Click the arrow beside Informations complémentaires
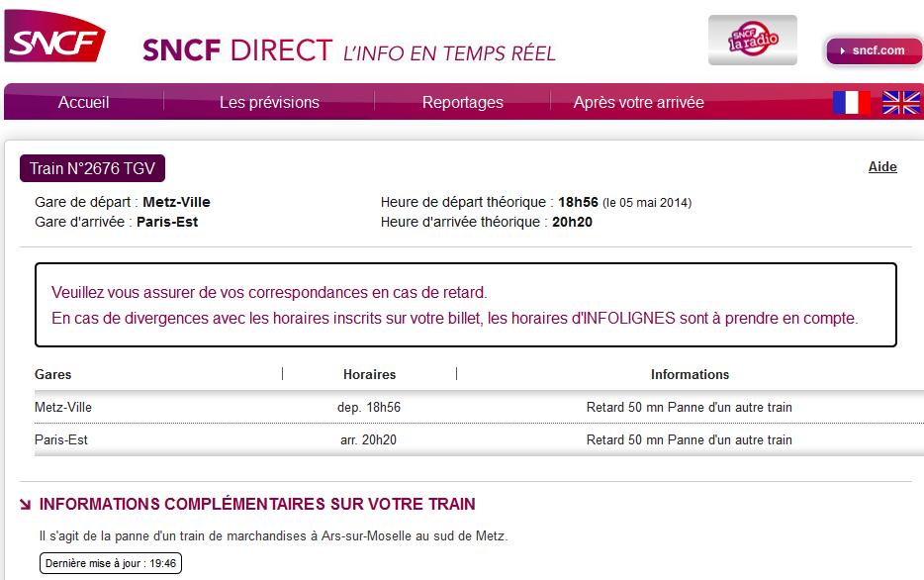This screenshot has width=924, height=580. click(x=25, y=504)
